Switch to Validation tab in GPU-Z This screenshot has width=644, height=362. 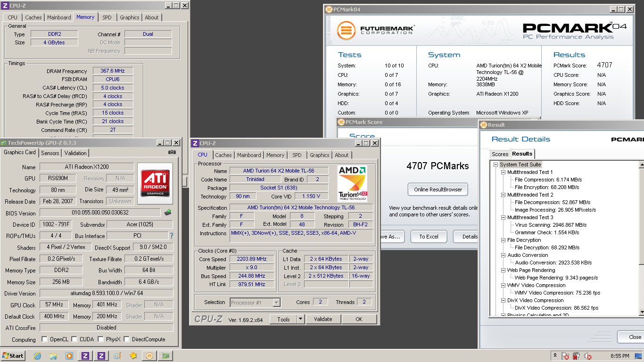pos(75,153)
